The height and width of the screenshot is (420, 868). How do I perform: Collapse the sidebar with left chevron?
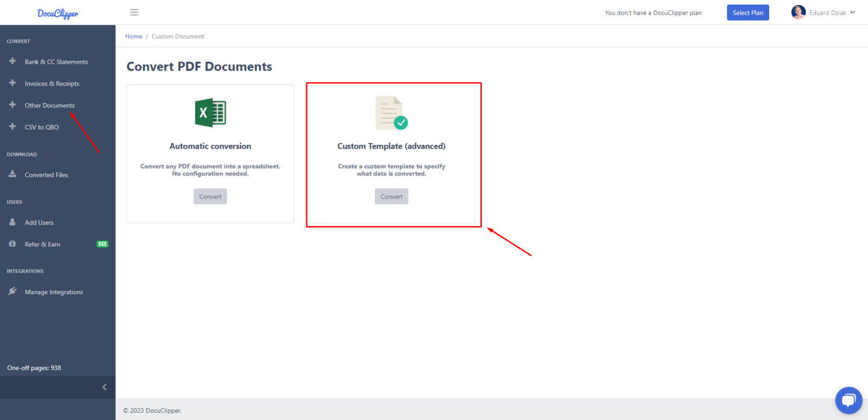click(x=104, y=387)
